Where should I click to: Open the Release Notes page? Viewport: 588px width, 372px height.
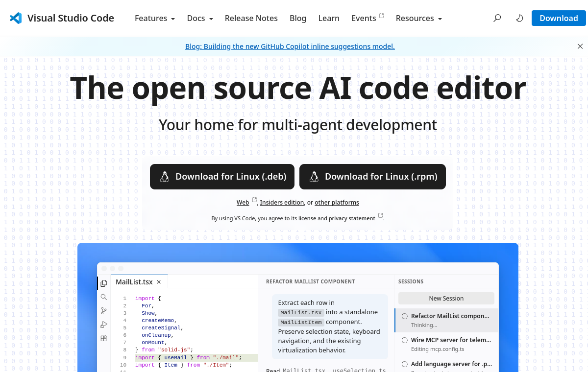[251, 18]
